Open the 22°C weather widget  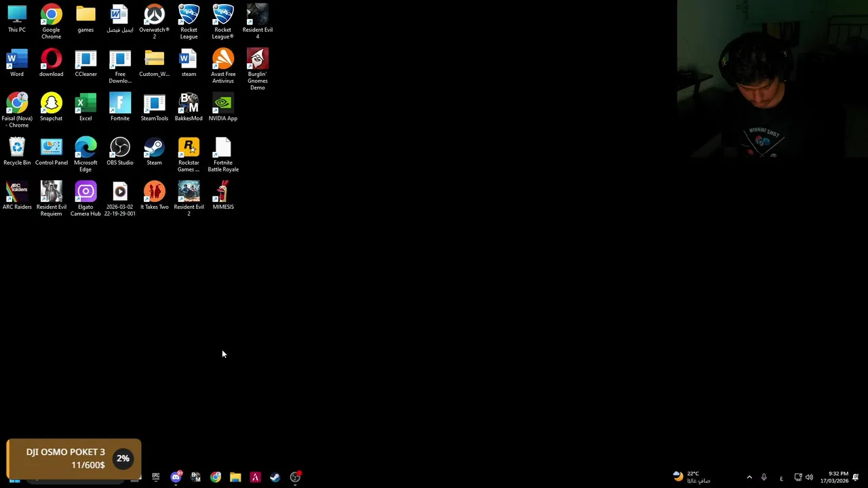tap(692, 477)
